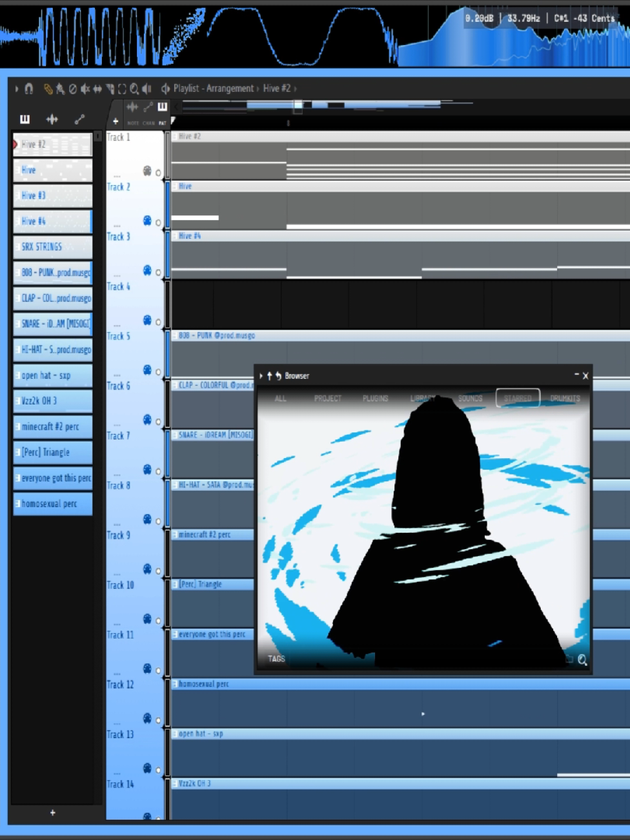Click the piano icon above PAT label
The width and height of the screenshot is (630, 840).
[162, 107]
